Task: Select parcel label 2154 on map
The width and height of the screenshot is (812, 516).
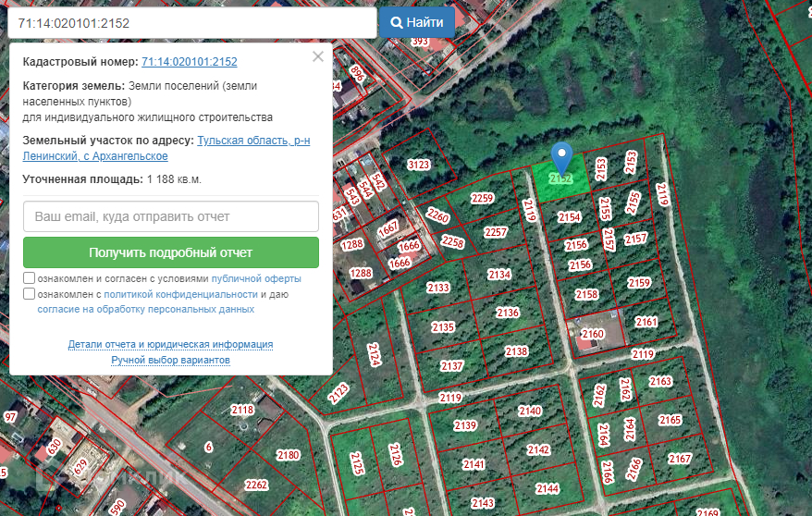Action: pyautogui.click(x=569, y=217)
